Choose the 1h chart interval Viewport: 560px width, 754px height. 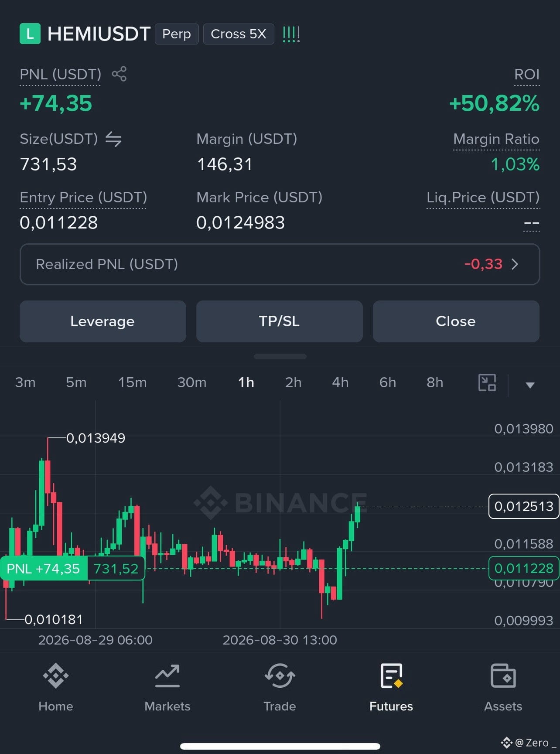pos(246,382)
